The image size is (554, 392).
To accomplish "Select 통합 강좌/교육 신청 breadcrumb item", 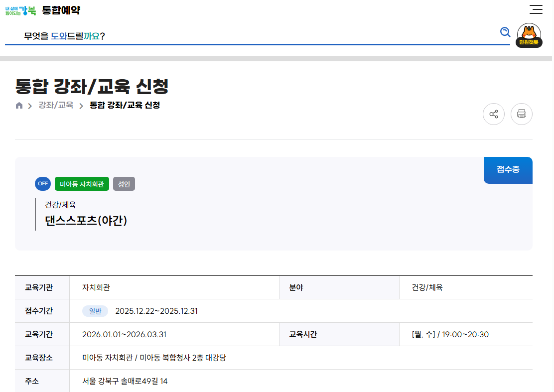I will point(125,105).
